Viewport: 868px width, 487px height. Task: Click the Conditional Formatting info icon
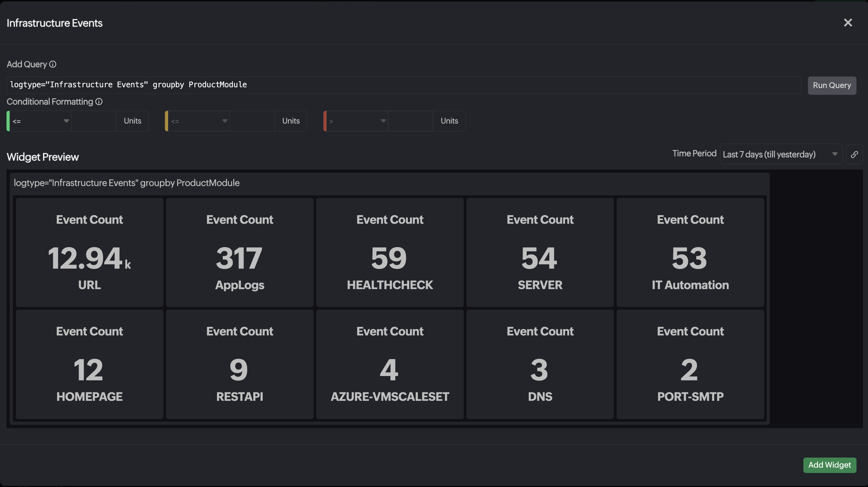pyautogui.click(x=99, y=102)
